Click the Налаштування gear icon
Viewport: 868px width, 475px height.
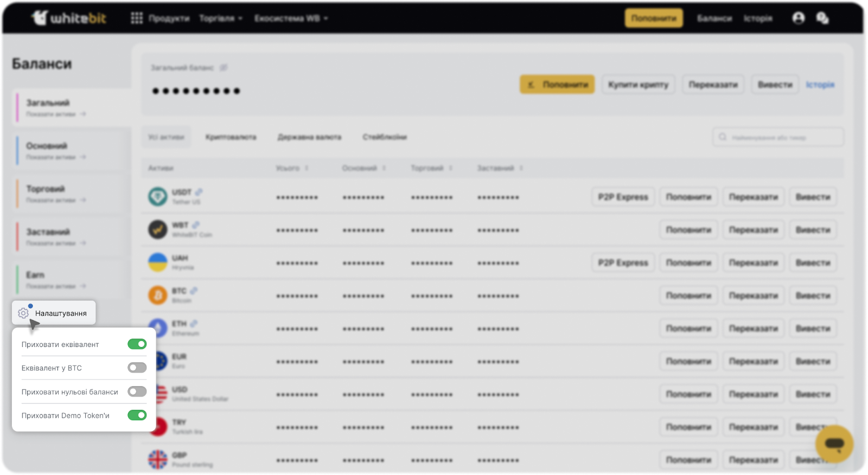tap(23, 313)
